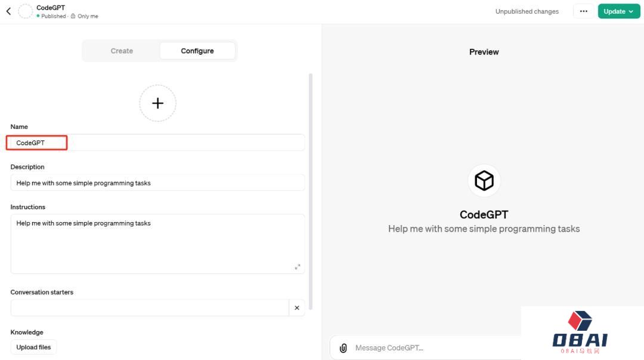
Task: Click the cube icon in the Preview
Action: (x=484, y=181)
